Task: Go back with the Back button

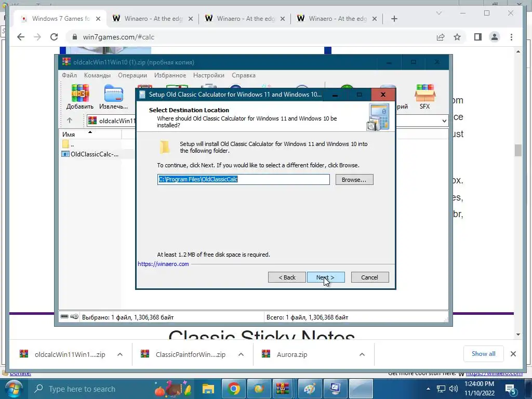Action: [x=287, y=277]
